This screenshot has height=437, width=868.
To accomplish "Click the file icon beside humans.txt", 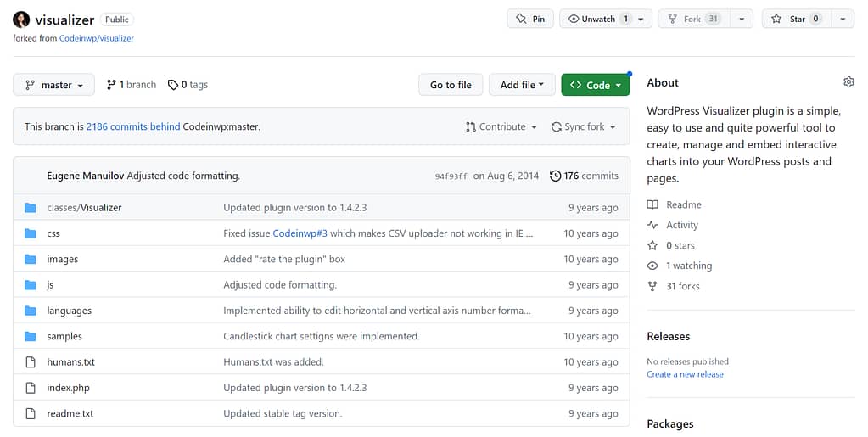I will 31,362.
